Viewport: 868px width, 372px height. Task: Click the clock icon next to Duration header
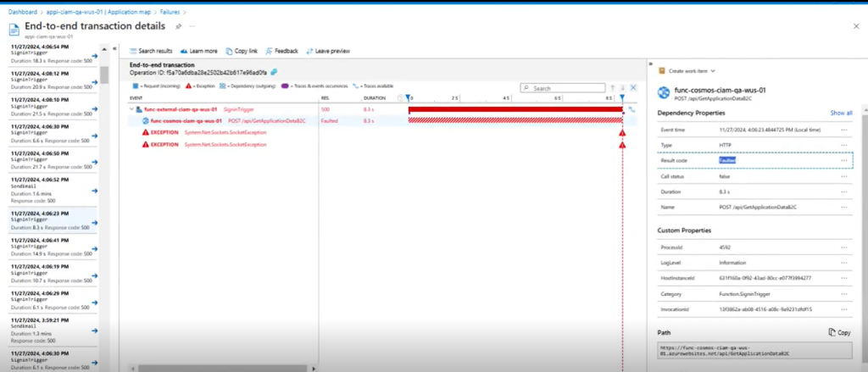(x=401, y=98)
